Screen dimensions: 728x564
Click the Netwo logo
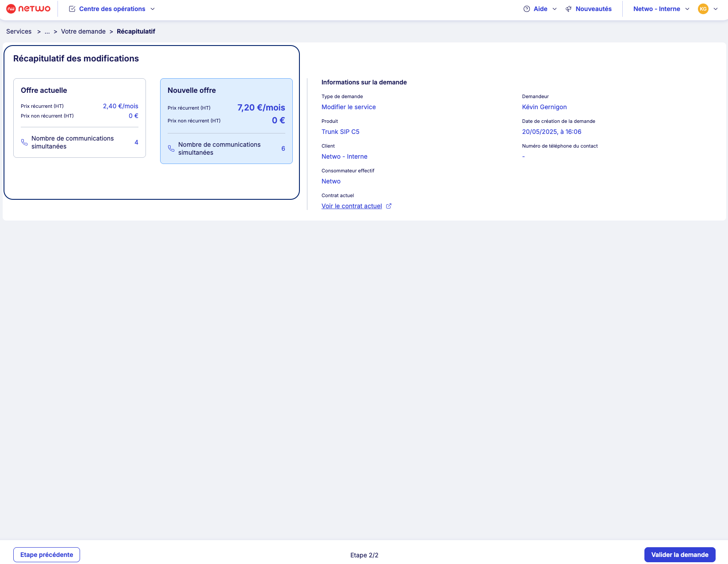(x=28, y=9)
